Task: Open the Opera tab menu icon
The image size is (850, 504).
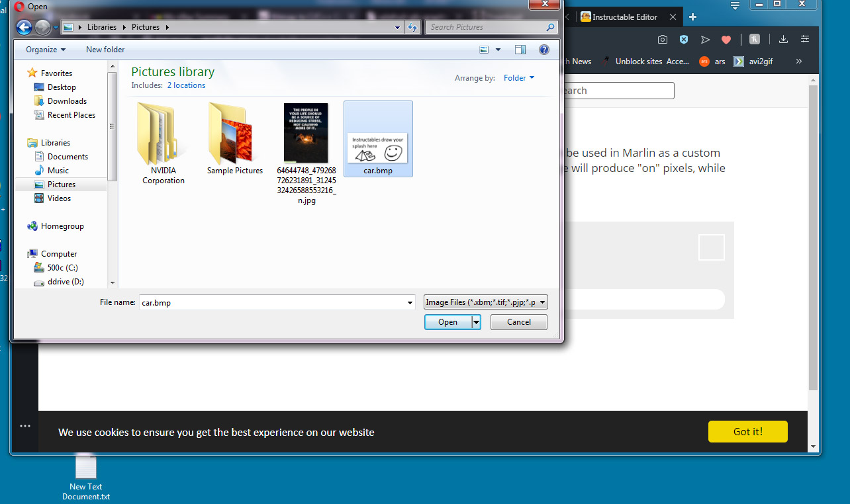Action: (735, 6)
